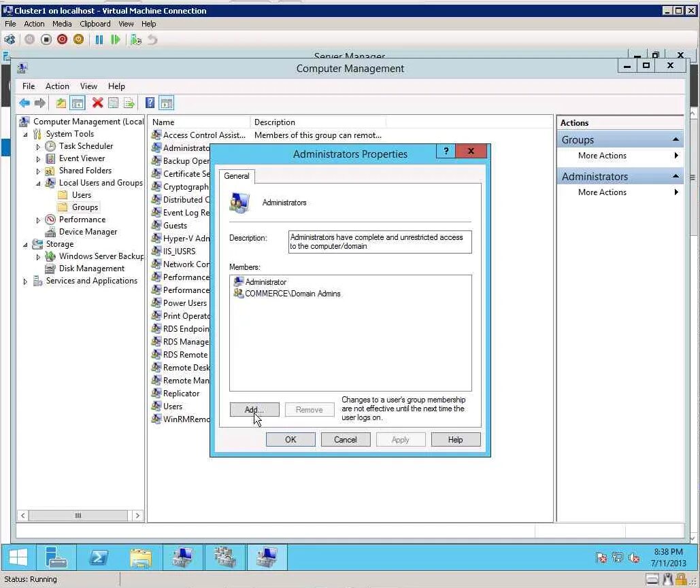This screenshot has height=588, width=700.
Task: Click the Show/Hide Action Pane icon
Action: [x=167, y=103]
